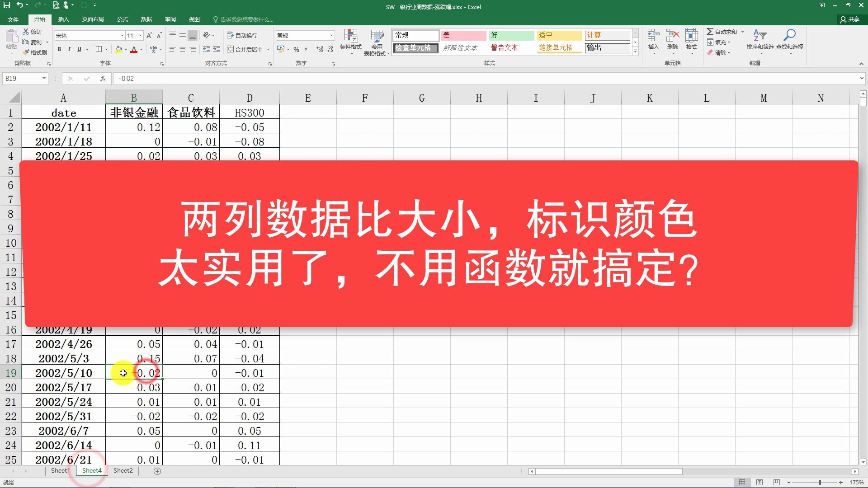The width and height of the screenshot is (868, 488).
Task: Toggle Italic formatting
Action: [x=69, y=49]
